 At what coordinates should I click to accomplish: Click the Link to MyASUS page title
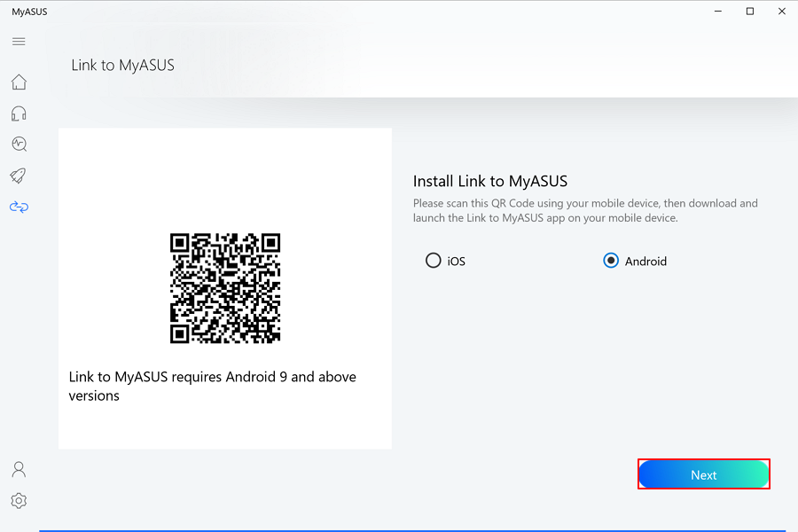click(x=122, y=65)
